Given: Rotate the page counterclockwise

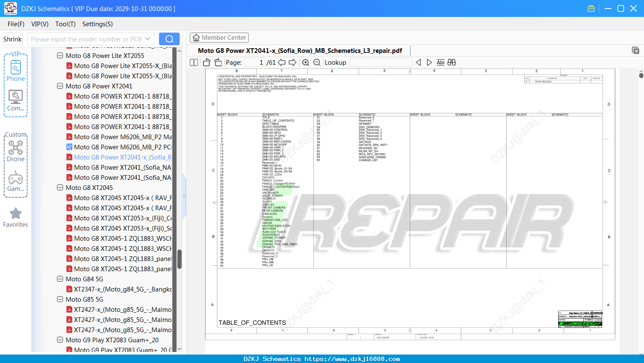Looking at the screenshot, I should pyautogui.click(x=207, y=62).
